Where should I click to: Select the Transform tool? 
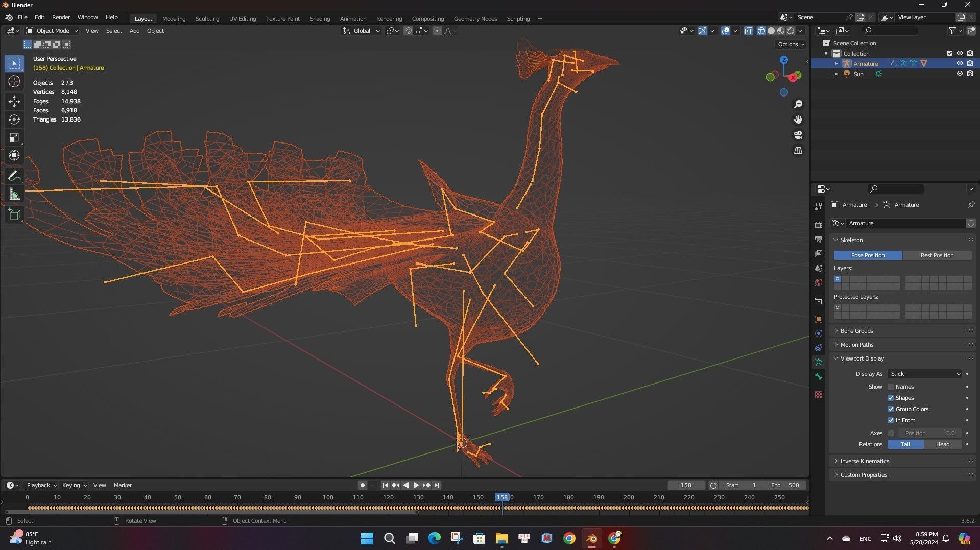(14, 155)
